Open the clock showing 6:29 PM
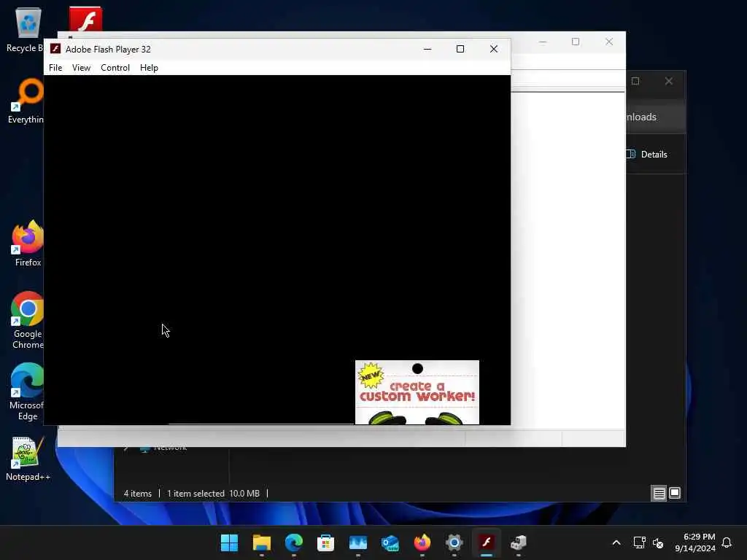The image size is (747, 560). tap(695, 542)
